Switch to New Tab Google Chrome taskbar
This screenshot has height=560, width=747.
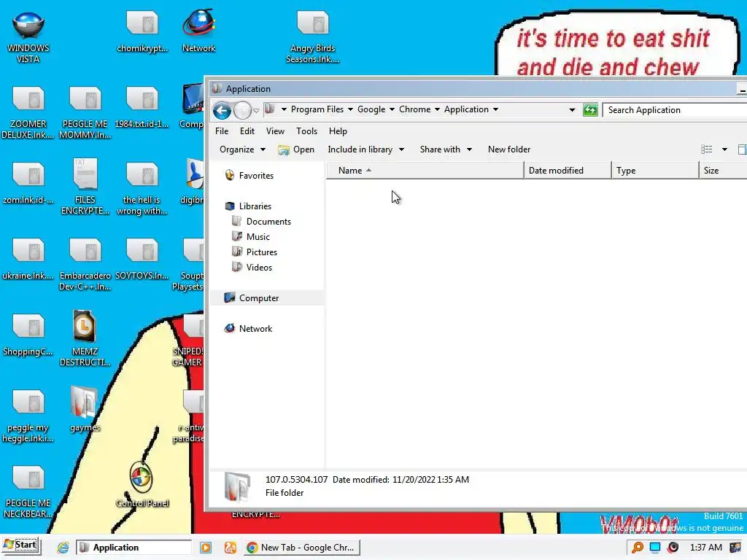click(x=302, y=548)
